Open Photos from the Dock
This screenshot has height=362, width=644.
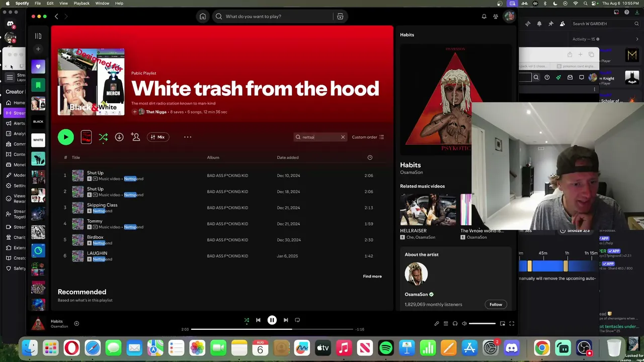pyautogui.click(x=197, y=347)
